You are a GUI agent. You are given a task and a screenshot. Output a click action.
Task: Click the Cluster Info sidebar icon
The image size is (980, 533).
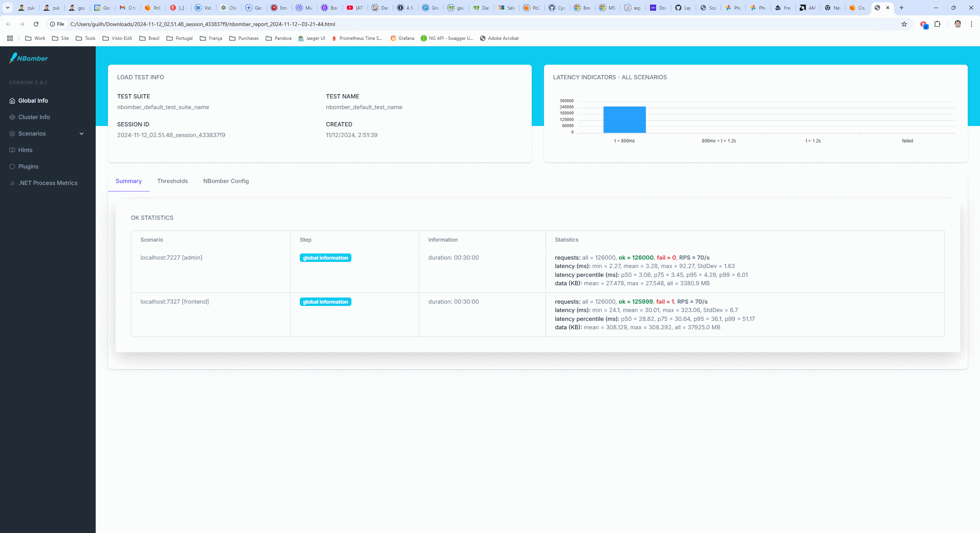pos(12,117)
